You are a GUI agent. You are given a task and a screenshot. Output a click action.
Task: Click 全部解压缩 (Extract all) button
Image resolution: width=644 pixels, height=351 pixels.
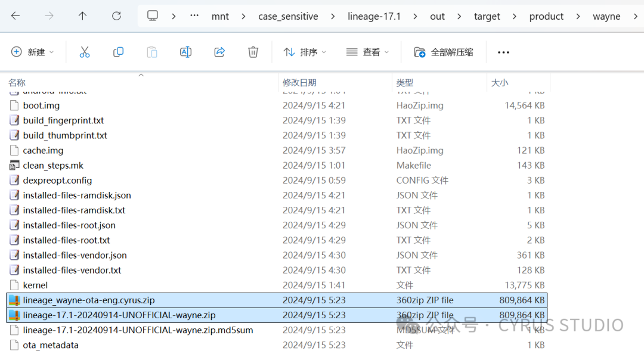(x=444, y=52)
